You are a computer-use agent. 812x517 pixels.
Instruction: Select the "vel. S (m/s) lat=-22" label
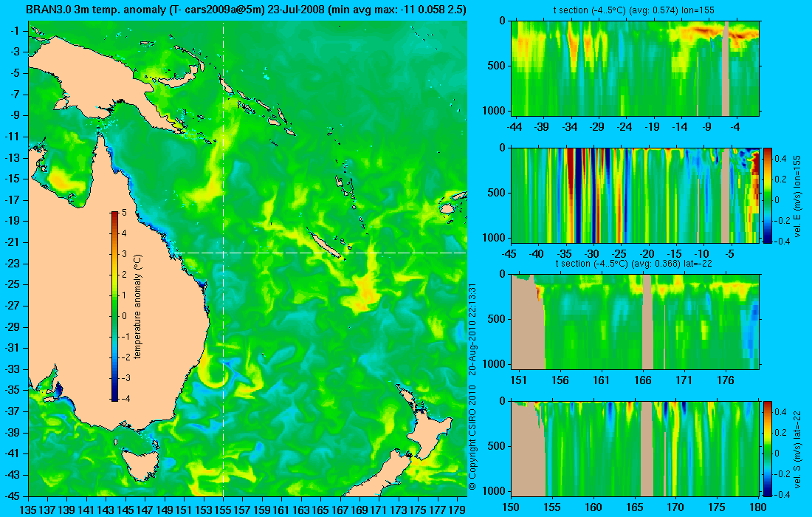[x=797, y=450]
